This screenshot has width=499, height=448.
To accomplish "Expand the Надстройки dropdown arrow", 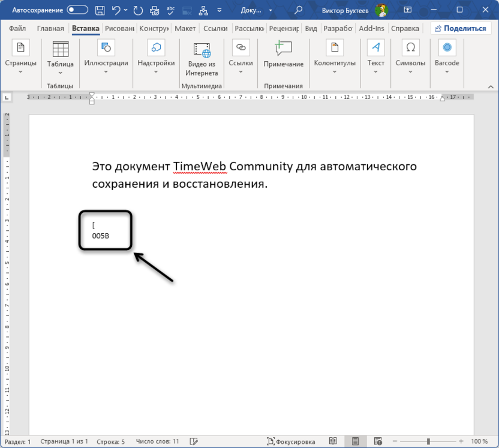I will [156, 72].
